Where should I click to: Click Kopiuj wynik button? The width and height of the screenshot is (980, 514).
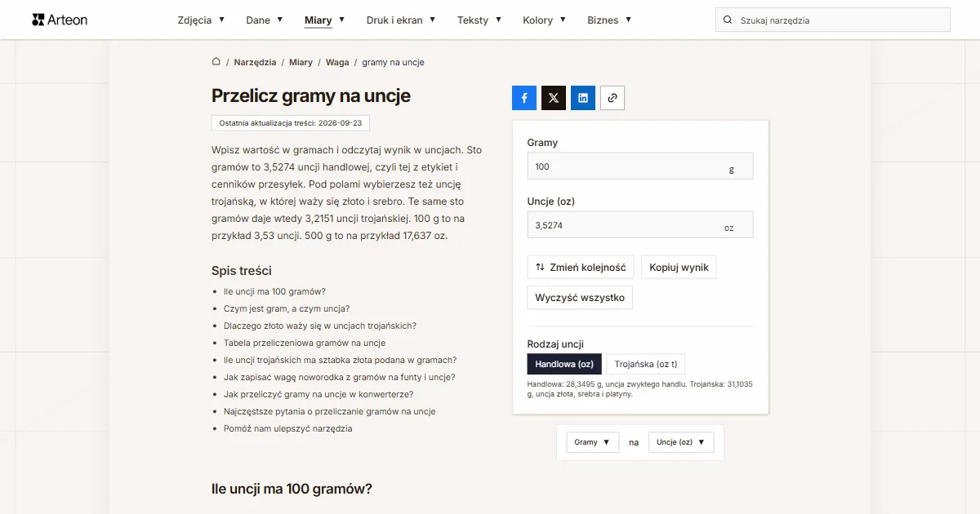pyautogui.click(x=679, y=267)
